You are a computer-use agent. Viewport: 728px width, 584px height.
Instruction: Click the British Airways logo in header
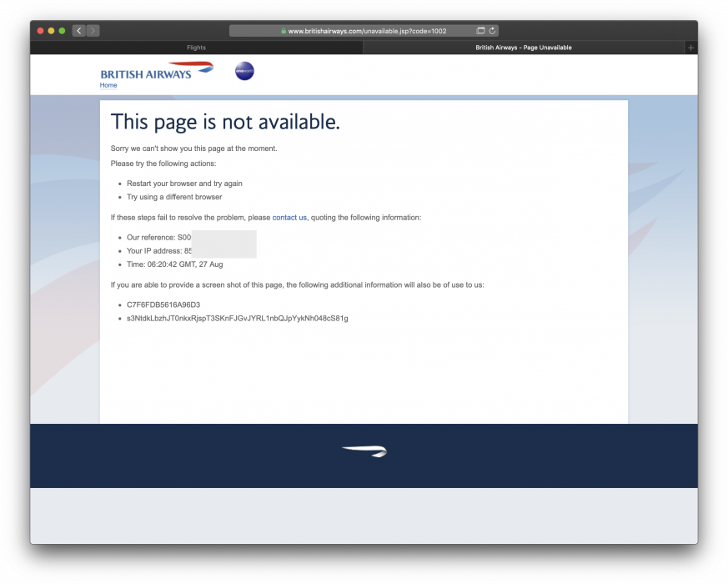146,72
